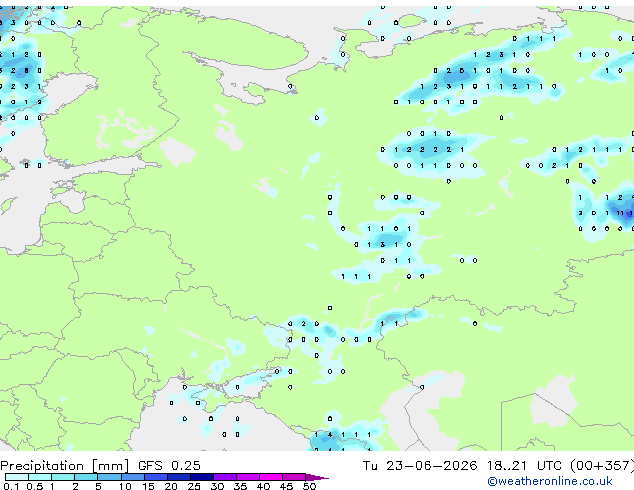634x490 pixels.
Task: Click the '0.1' legend scale label
Action: tap(11, 486)
